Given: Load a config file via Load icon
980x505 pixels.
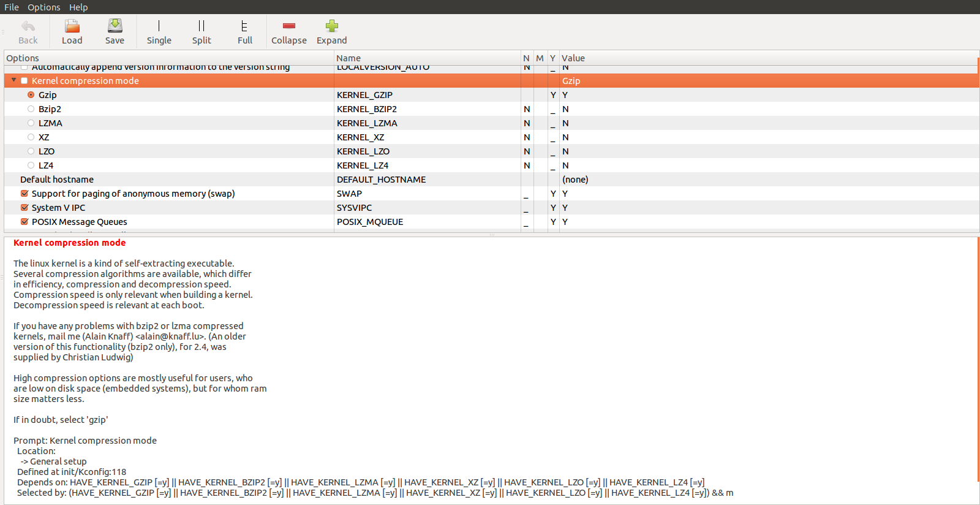Looking at the screenshot, I should 72,26.
